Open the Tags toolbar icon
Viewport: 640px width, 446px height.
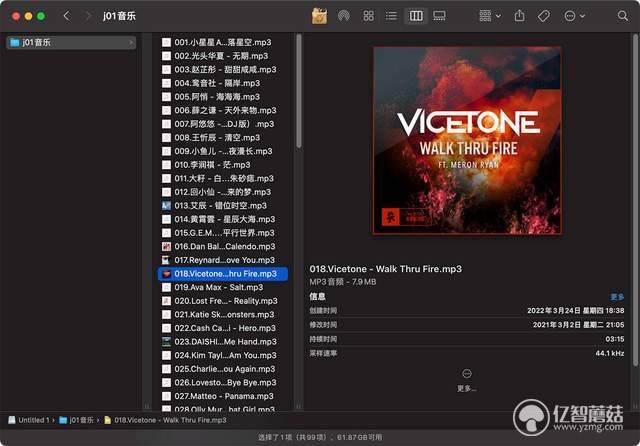(x=544, y=16)
